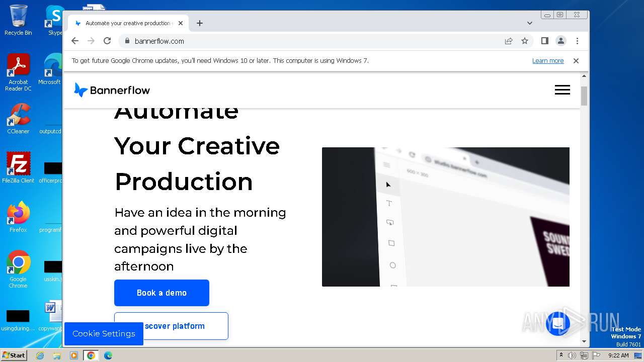Close the Bannerflow tab
This screenshot has width=644, height=362.
coord(181,23)
